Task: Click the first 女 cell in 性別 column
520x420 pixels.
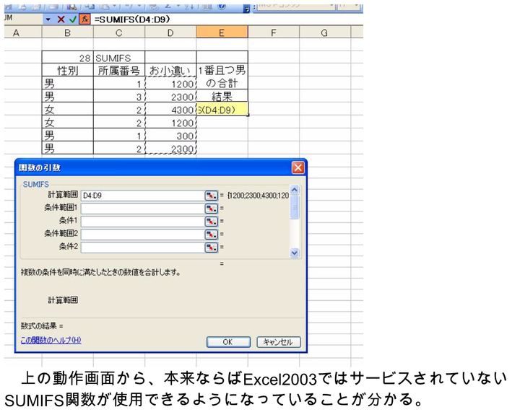Action: (x=68, y=110)
